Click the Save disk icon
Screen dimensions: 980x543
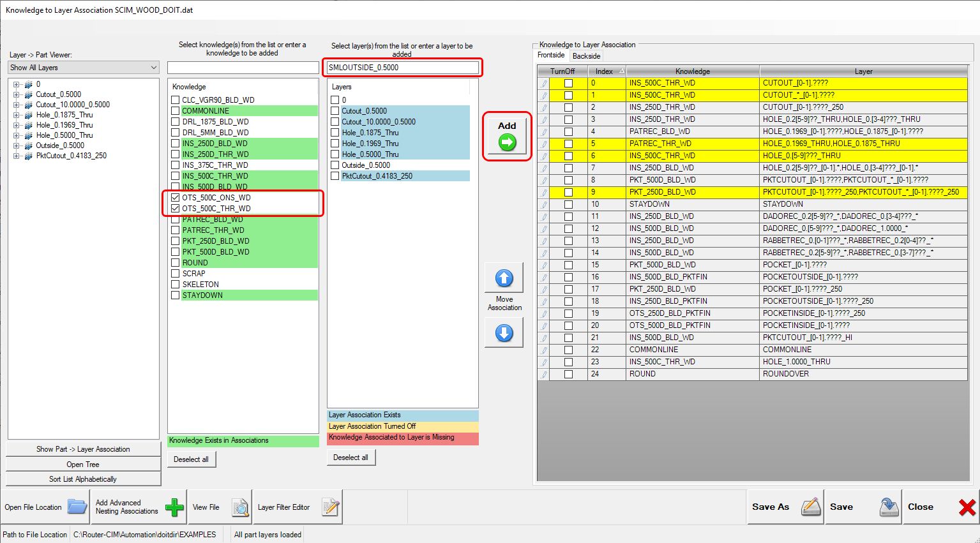coord(889,507)
